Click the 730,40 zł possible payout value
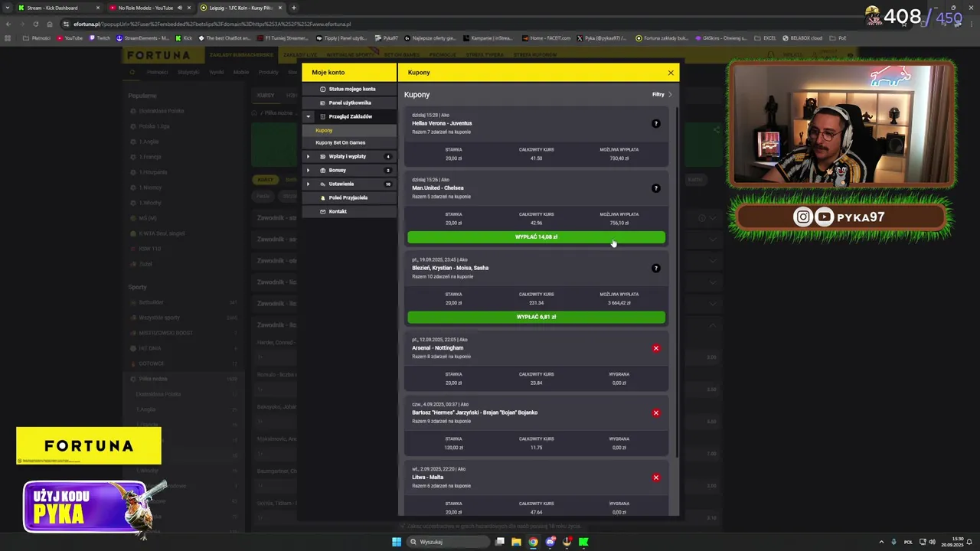Screen dimensions: 980x551 click(x=619, y=158)
